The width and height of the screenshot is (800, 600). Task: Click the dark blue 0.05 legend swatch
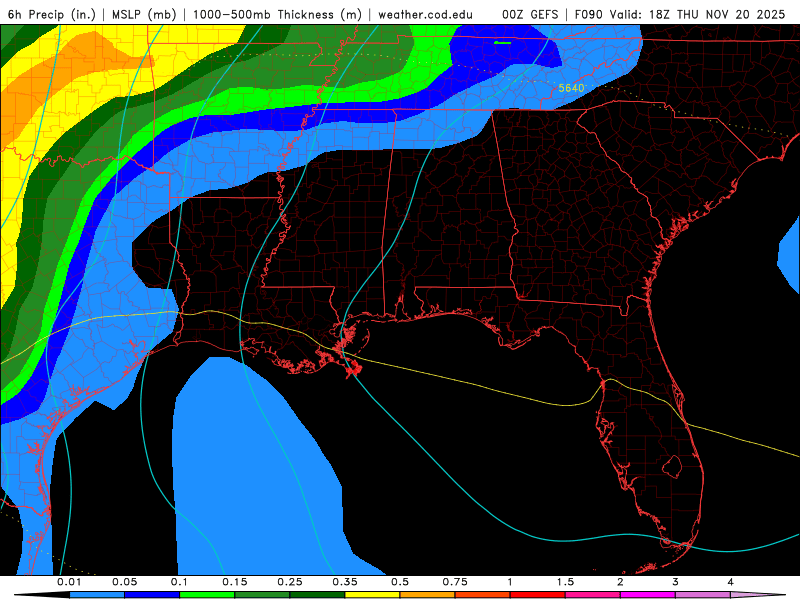[152, 595]
